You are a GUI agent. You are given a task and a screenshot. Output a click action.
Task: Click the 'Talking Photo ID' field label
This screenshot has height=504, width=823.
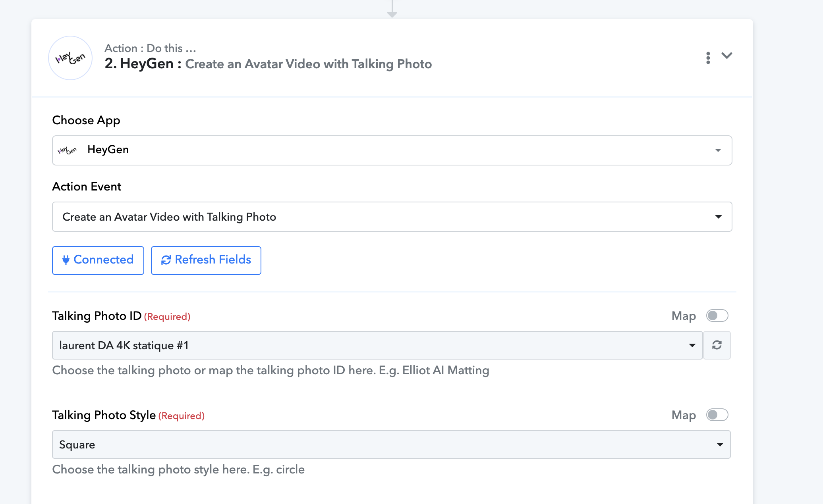[97, 316]
